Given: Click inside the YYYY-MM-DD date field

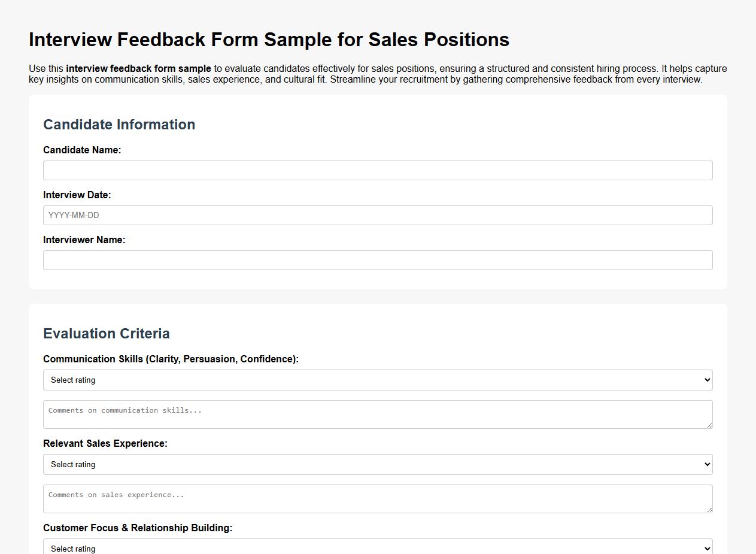Looking at the screenshot, I should [378, 215].
